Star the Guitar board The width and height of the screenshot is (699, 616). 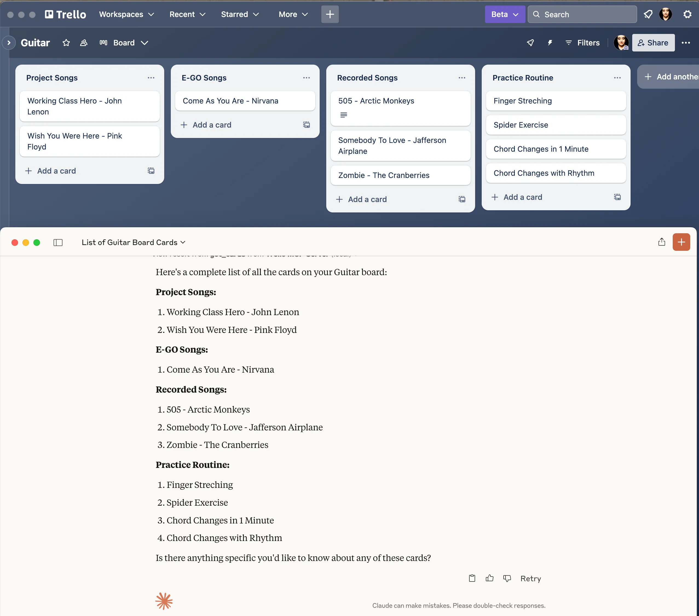66,43
